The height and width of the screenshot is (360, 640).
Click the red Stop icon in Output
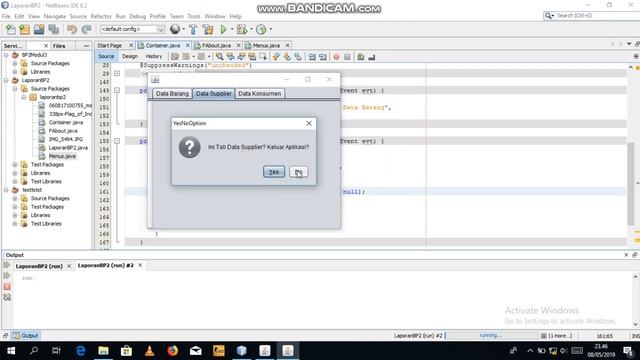7,287
